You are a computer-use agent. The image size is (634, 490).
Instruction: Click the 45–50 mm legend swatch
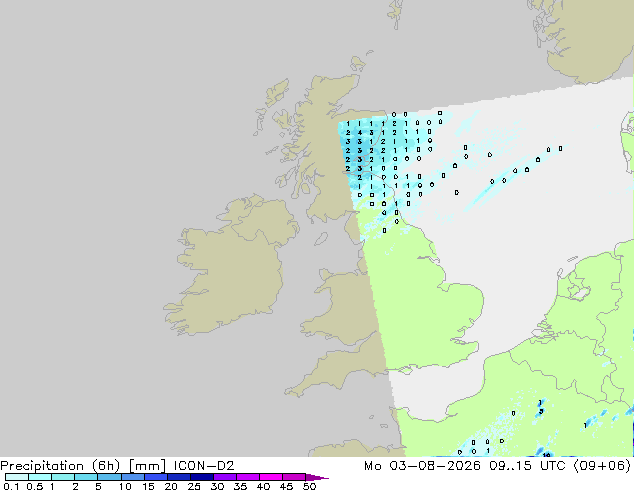[294, 477]
